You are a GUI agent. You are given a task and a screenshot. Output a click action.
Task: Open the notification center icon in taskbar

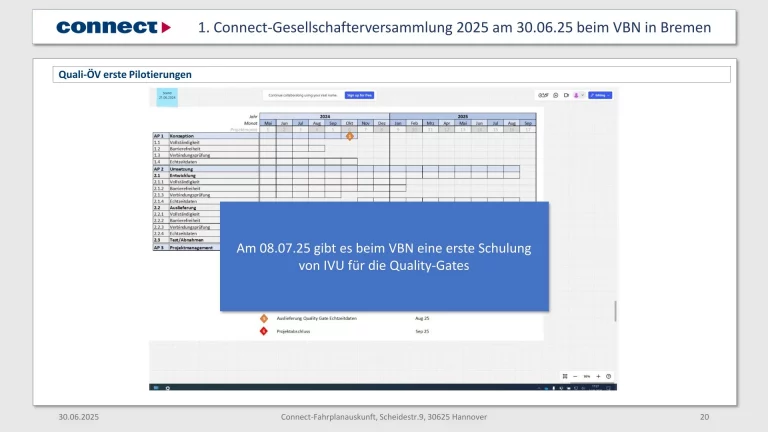pyautogui.click(x=609, y=387)
